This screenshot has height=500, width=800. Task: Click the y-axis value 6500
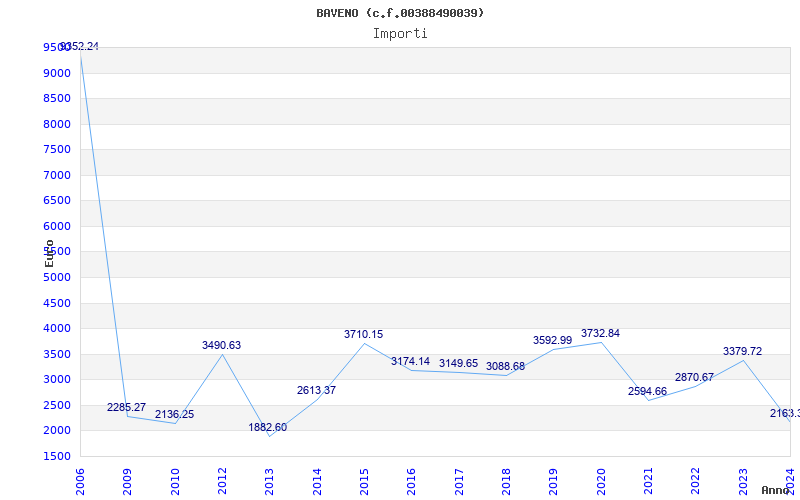[x=57, y=201]
